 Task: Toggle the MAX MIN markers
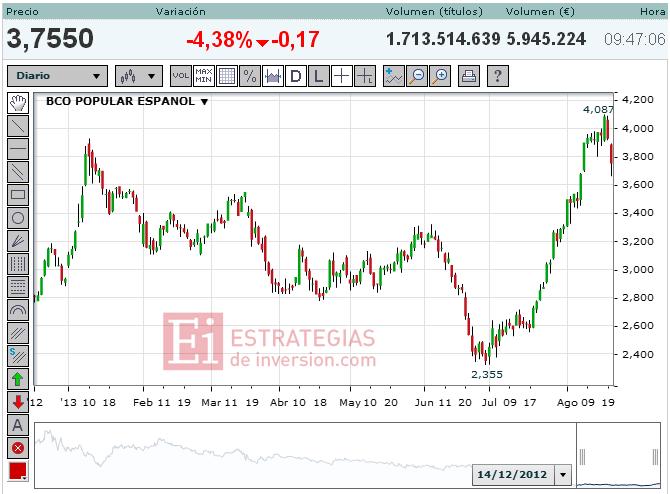[204, 76]
